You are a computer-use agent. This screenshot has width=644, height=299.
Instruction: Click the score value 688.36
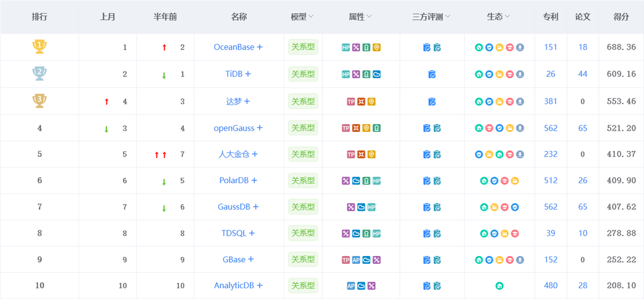[621, 47]
